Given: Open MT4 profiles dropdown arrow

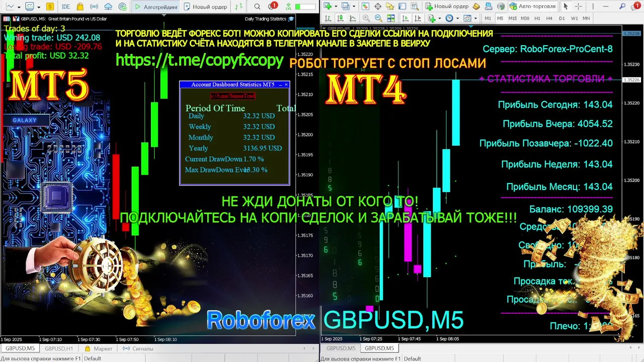Looking at the screenshot, I should point(354,7).
